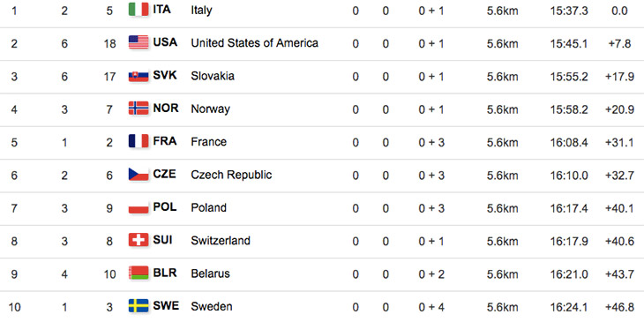Click France's shooting result 0 + 3
Image resolution: width=644 pixels, height=322 pixels.
pos(431,142)
